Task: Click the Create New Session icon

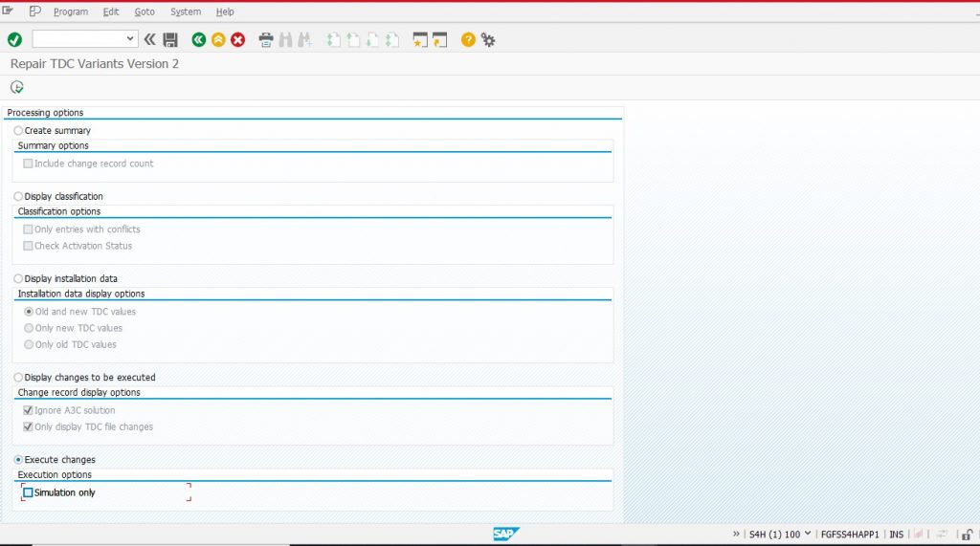Action: point(420,40)
